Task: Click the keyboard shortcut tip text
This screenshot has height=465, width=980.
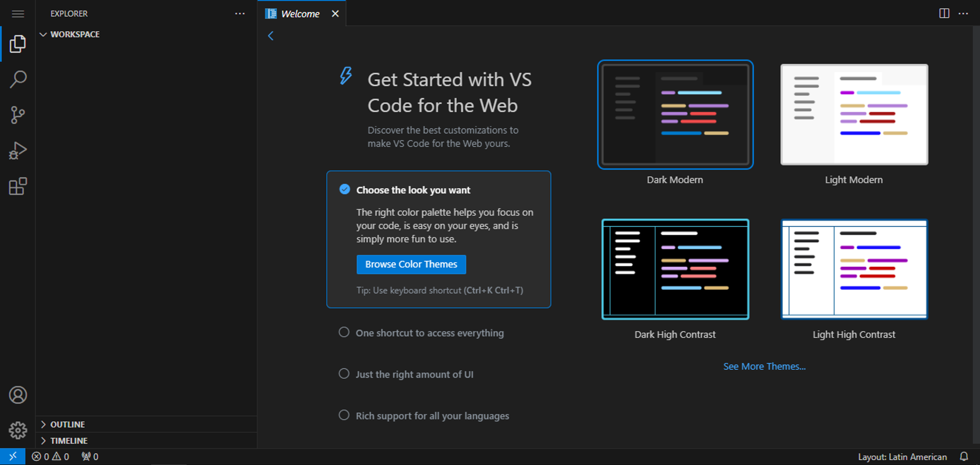Action: tap(440, 290)
